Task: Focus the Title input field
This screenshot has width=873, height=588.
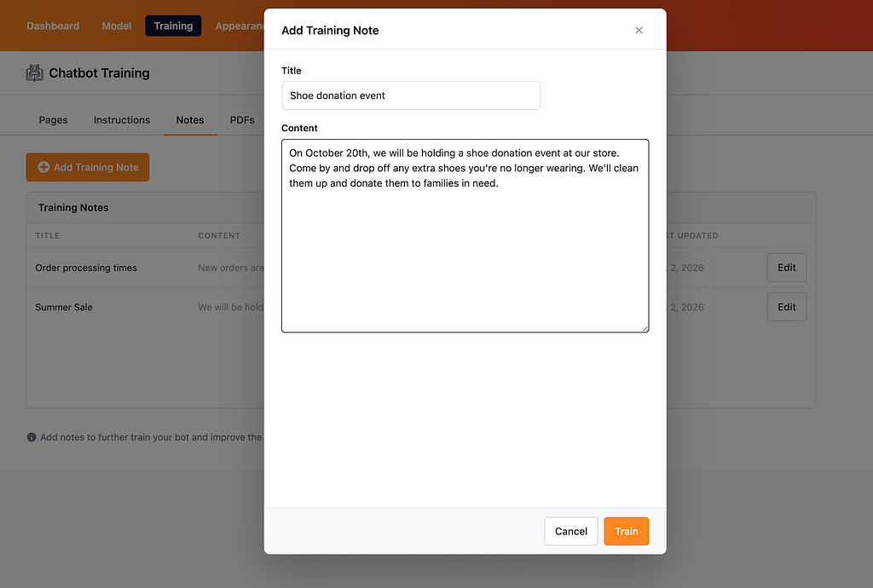Action: (411, 95)
